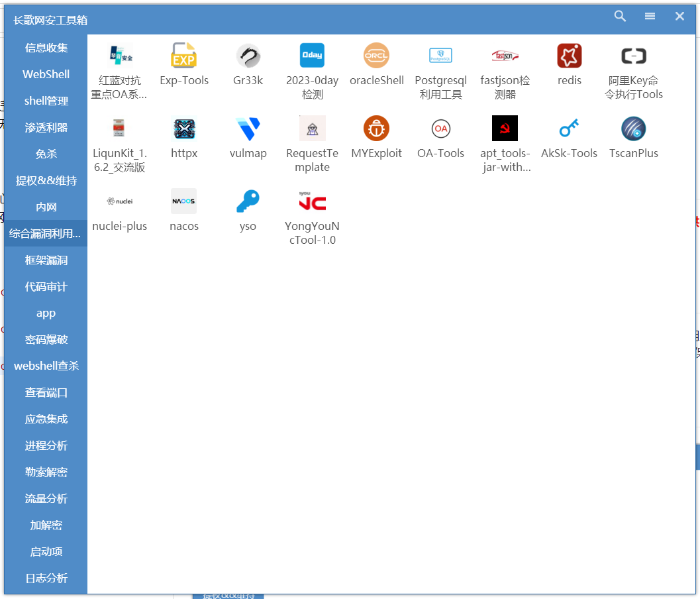
Task: Launch the Postgresql利用工具 icon
Action: point(440,56)
